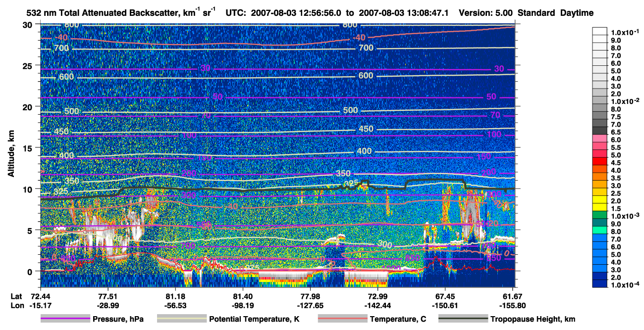Image resolution: width=644 pixels, height=330 pixels.
Task: Click longitude value '-142.44'
Action: 377,306
